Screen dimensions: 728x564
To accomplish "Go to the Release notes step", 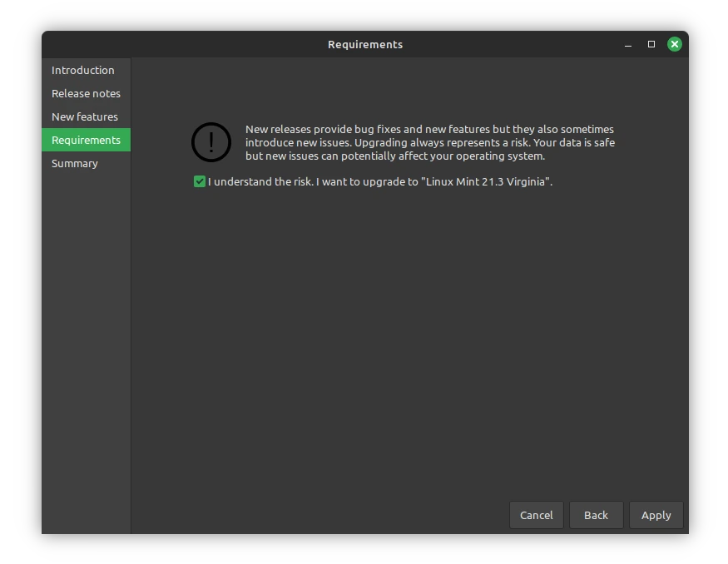I will coord(86,93).
